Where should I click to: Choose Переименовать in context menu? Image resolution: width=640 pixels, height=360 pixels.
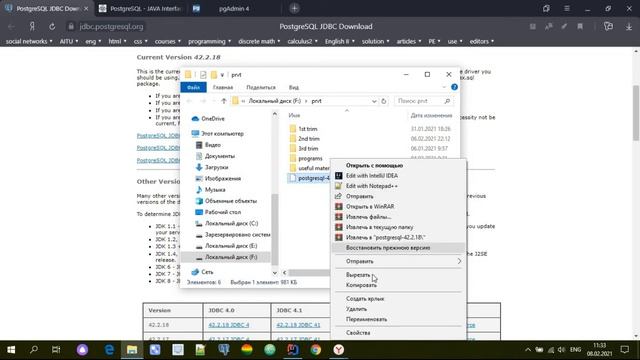coord(366,319)
